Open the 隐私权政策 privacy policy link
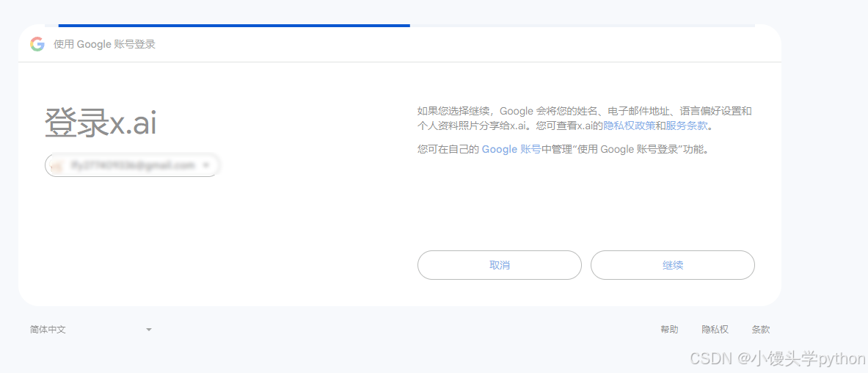The width and height of the screenshot is (868, 373). point(630,126)
